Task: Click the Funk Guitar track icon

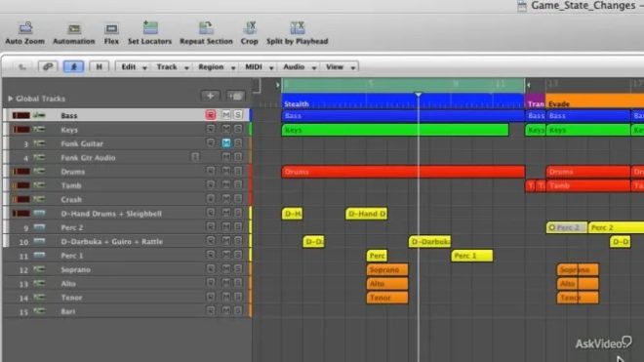Action: [39, 143]
